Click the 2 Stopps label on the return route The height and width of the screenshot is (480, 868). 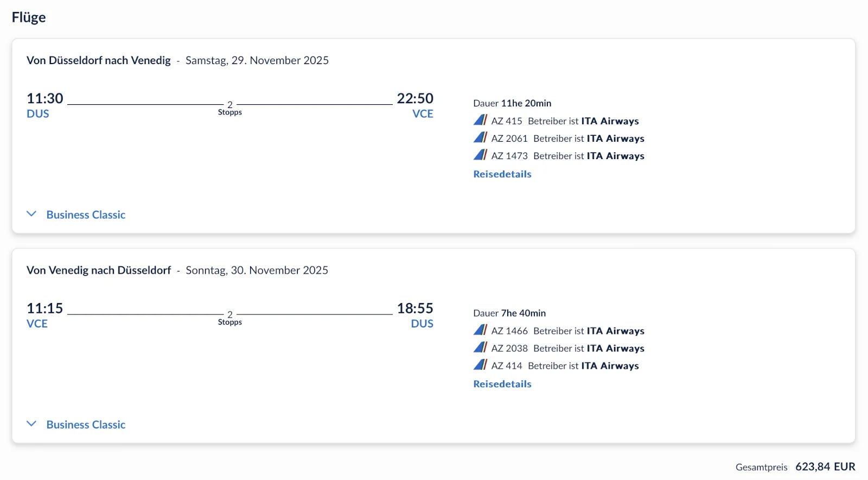(x=230, y=317)
